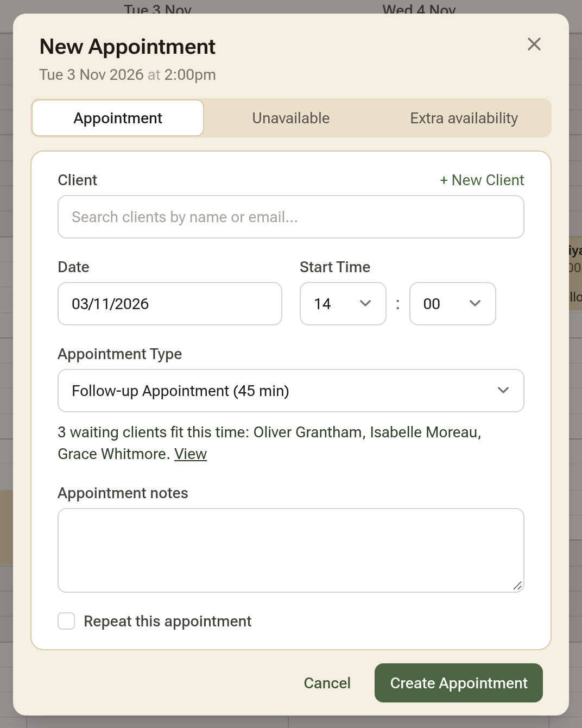Image resolution: width=582 pixels, height=728 pixels.
Task: Click the + New Client link
Action: coord(482,180)
